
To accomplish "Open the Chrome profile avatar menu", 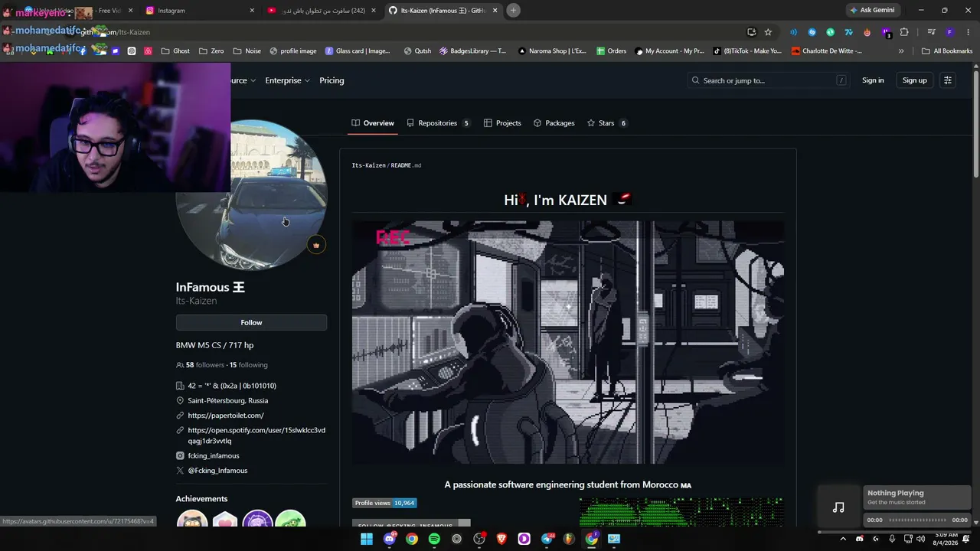I will click(949, 32).
